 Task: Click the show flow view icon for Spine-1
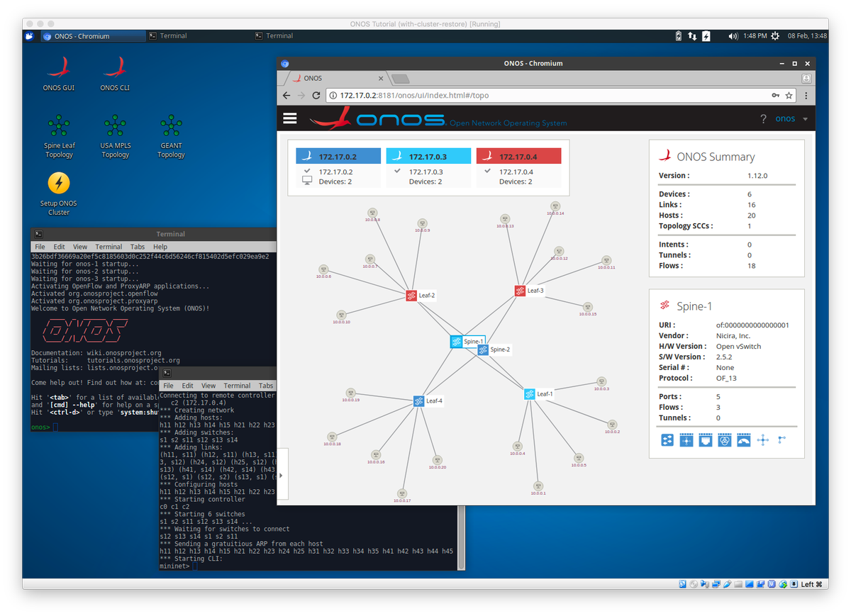[x=686, y=440]
